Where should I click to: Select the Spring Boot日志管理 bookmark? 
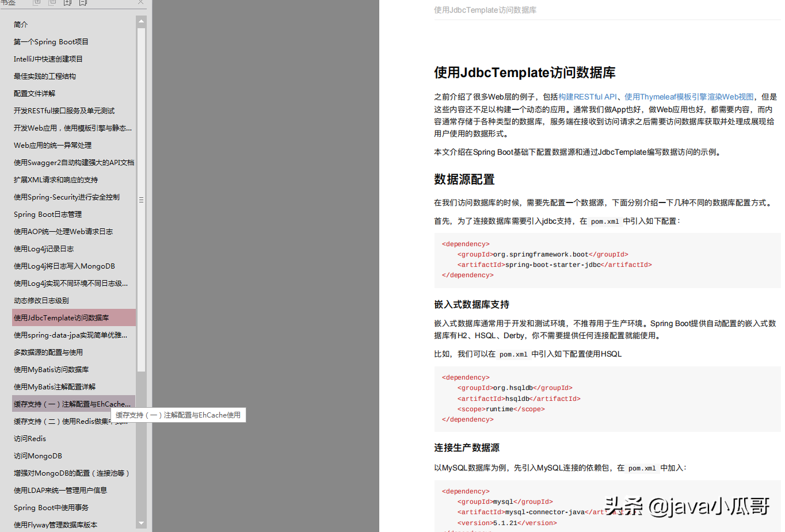click(47, 214)
